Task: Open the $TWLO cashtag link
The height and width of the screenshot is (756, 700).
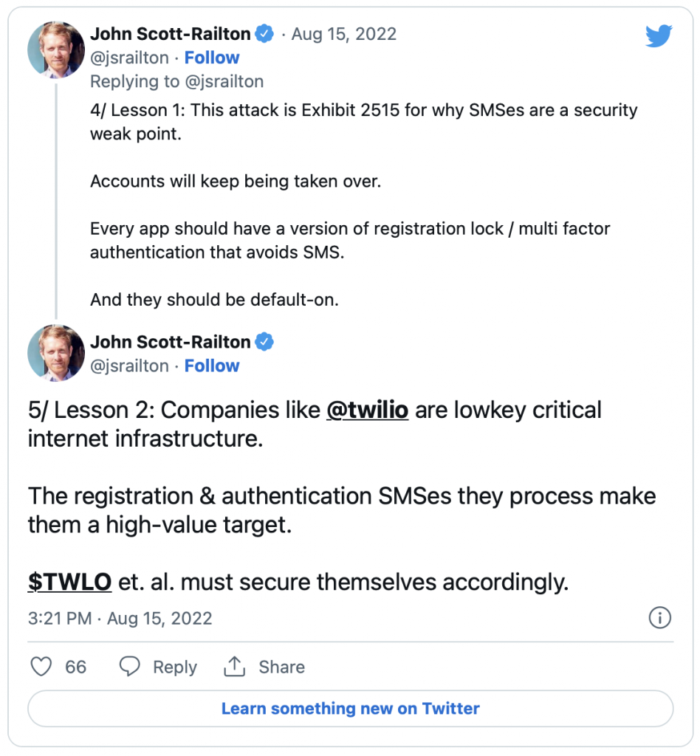Action: 70,582
